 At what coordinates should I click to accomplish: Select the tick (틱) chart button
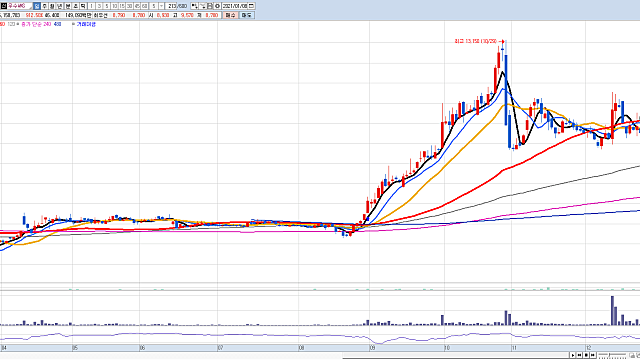[x=83, y=6]
